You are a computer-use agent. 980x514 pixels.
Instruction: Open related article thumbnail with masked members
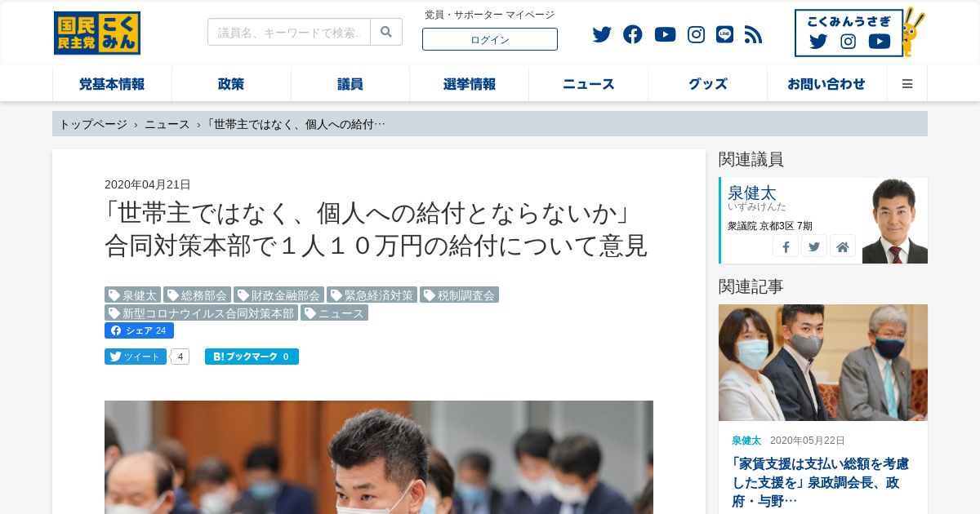click(823, 362)
